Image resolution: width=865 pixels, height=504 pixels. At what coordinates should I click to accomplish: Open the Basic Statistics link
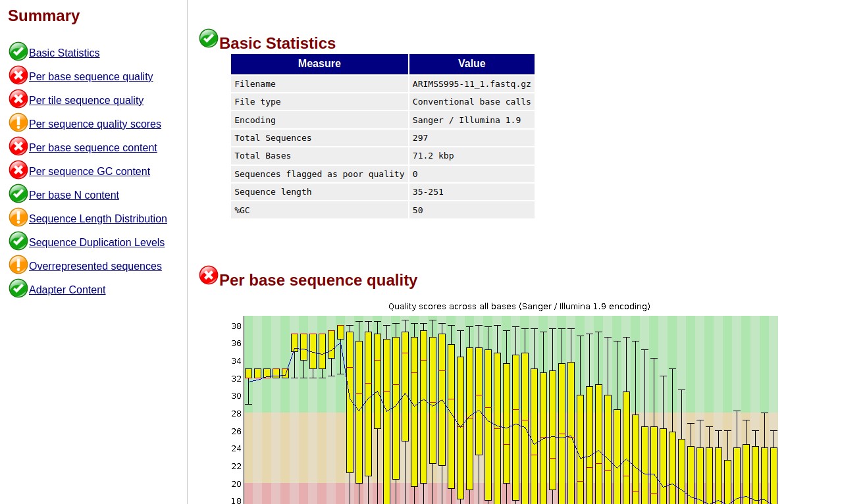64,53
